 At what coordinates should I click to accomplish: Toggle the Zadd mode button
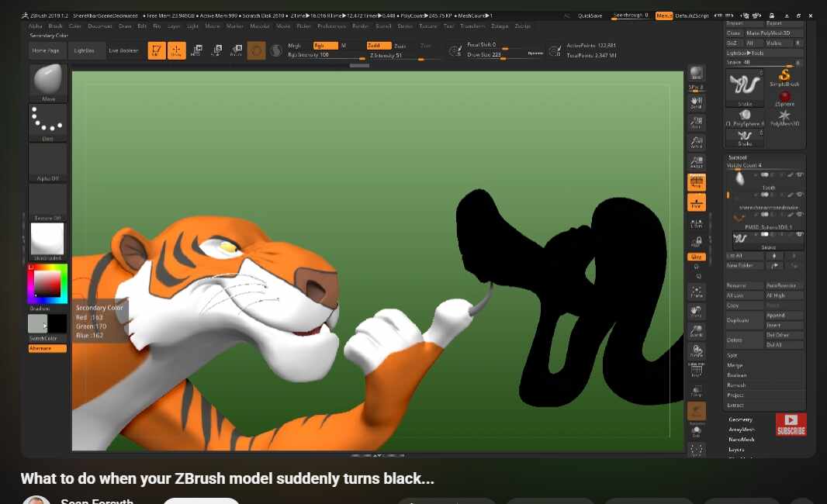tap(379, 46)
